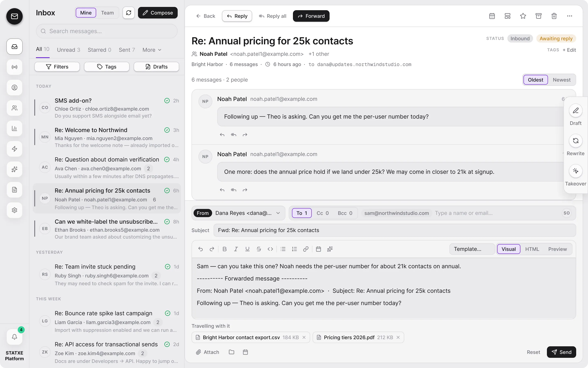Click the Compose button
Screen dimensions: 588x368
coord(158,13)
